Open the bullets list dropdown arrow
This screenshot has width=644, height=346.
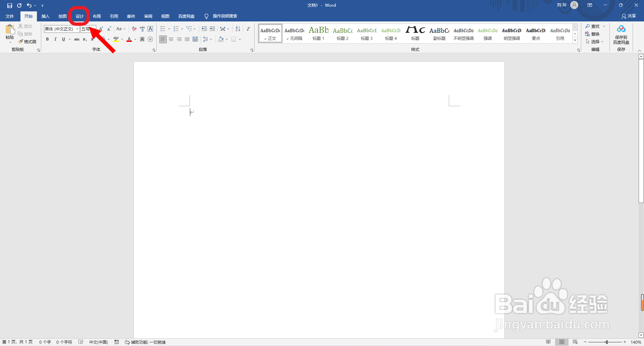pyautogui.click(x=169, y=29)
